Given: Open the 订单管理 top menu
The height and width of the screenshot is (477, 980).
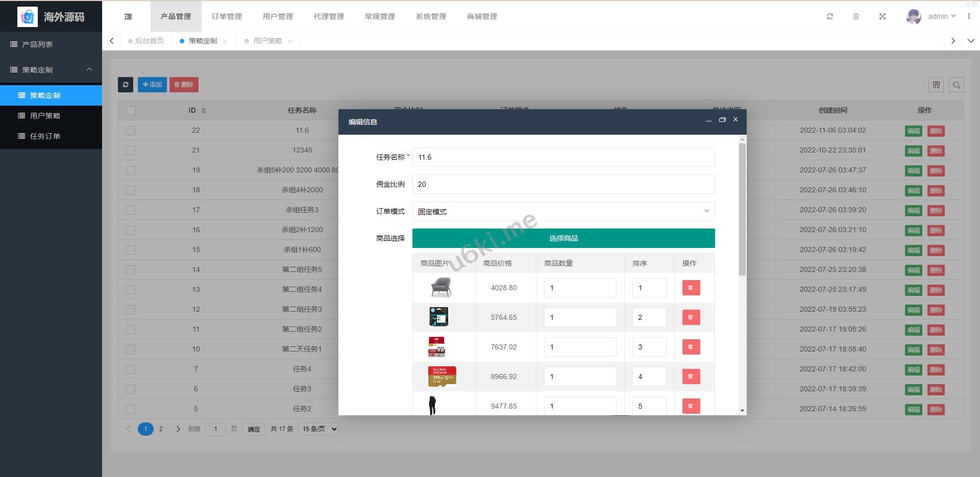Looking at the screenshot, I should tap(227, 16).
